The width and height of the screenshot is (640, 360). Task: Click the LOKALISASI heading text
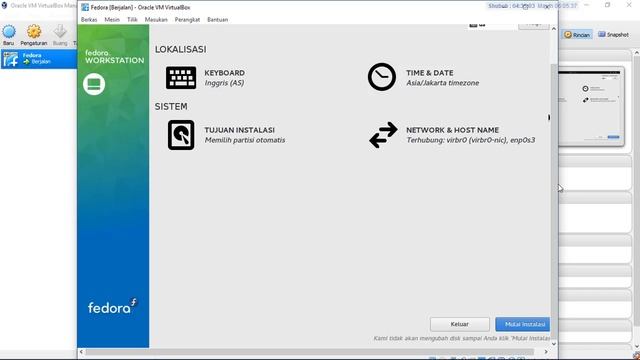pos(180,49)
